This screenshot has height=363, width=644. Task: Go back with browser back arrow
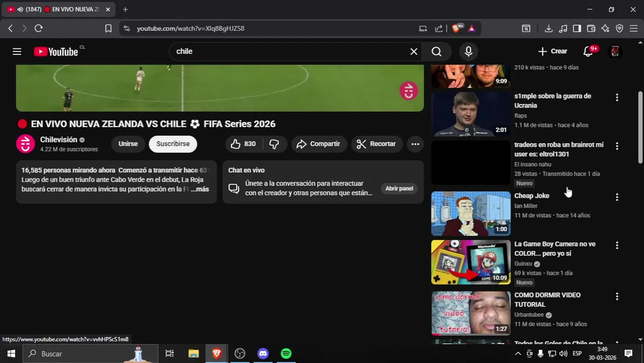pos(10,28)
